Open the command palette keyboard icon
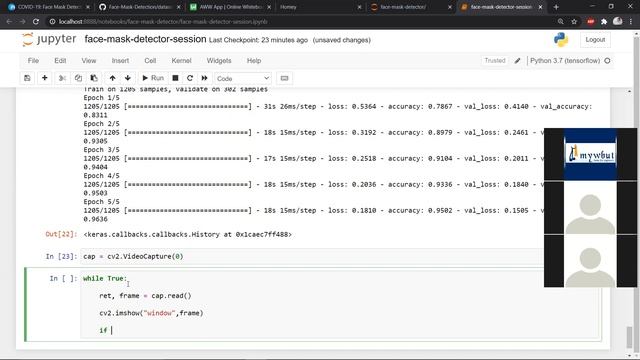The image size is (640, 360). pos(284,78)
